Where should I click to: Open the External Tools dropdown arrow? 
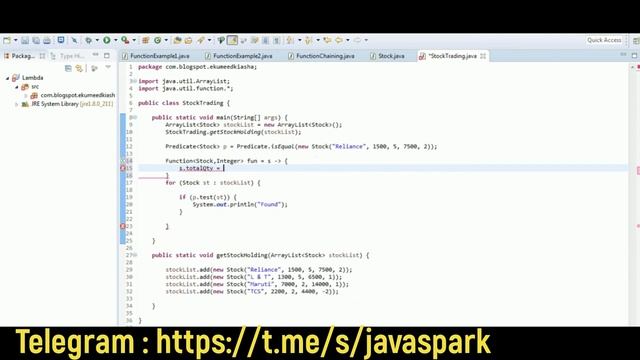134,40
